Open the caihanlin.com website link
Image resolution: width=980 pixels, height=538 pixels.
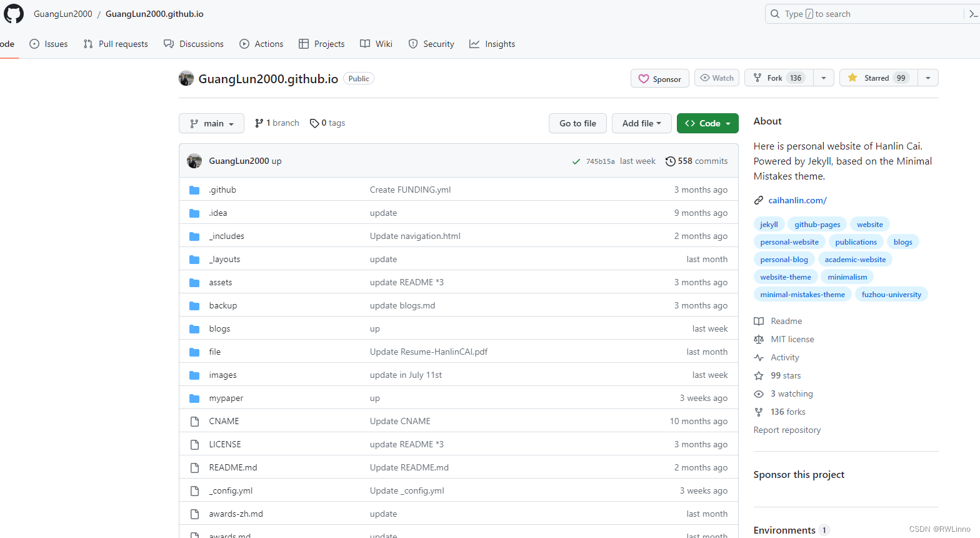click(x=797, y=200)
